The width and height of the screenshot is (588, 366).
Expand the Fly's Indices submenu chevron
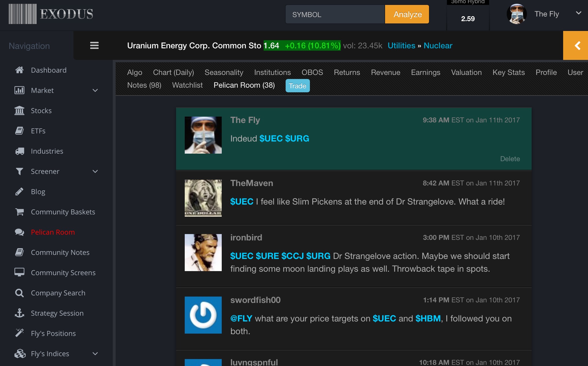[x=95, y=354]
